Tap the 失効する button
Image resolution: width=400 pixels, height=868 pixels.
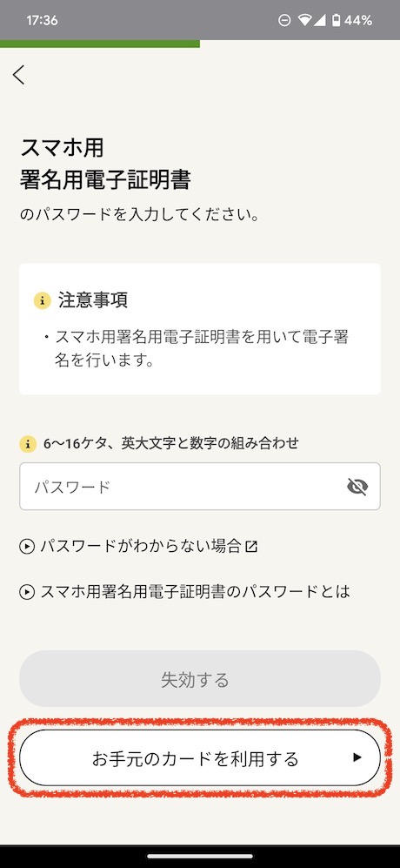click(x=200, y=679)
